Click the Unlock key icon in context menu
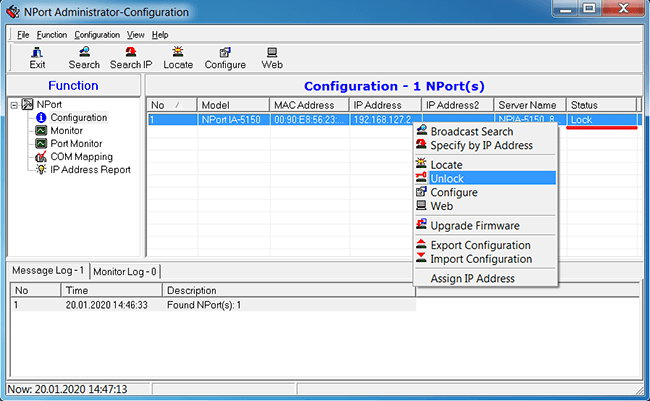The width and height of the screenshot is (650, 401). point(422,177)
